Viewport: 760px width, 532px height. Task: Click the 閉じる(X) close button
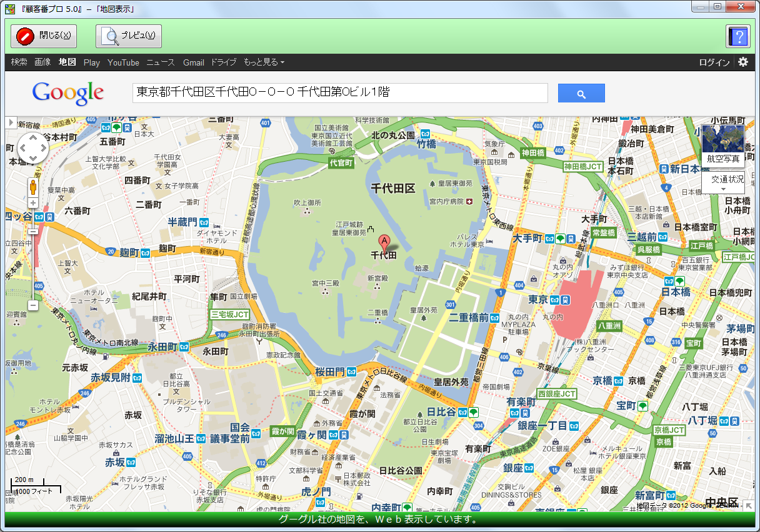point(44,36)
